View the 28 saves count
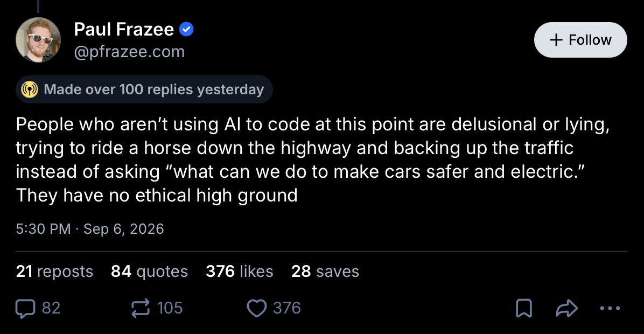644x334 pixels. [325, 272]
